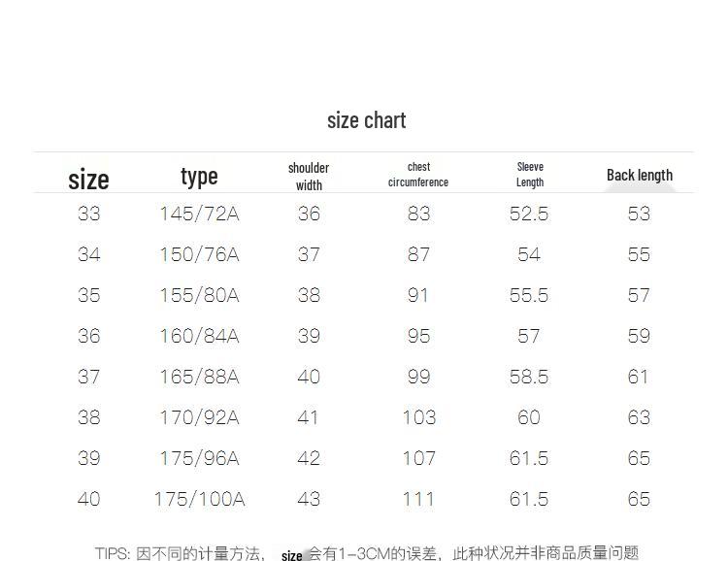Click type value 150/76A
Screen dimensions: 728x561
[199, 254]
